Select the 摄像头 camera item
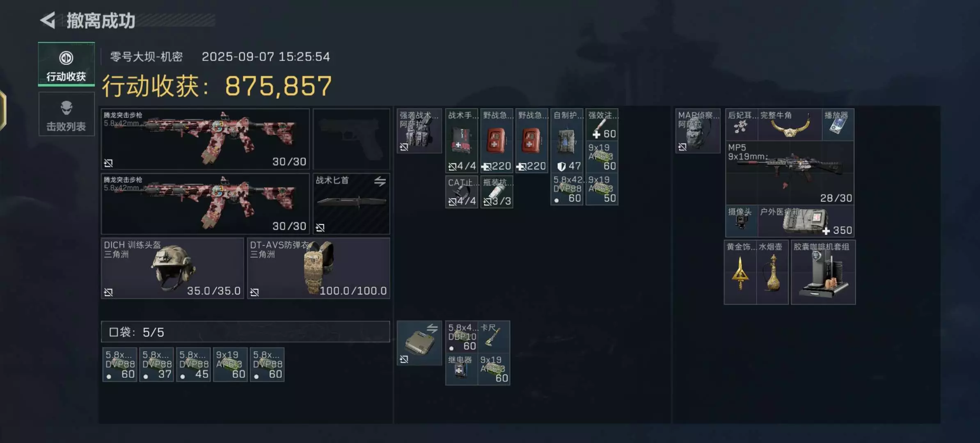 pos(742,221)
